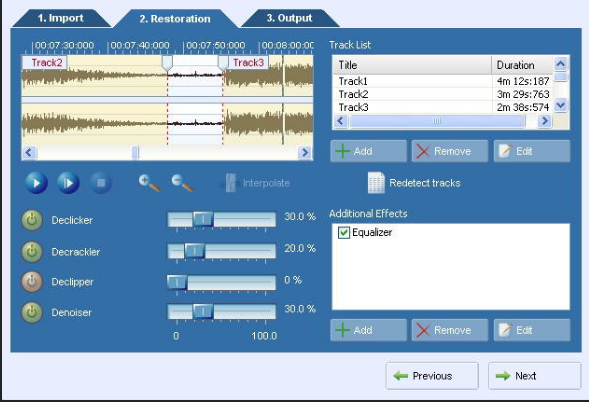Enable the Declipper power button

coord(32,282)
